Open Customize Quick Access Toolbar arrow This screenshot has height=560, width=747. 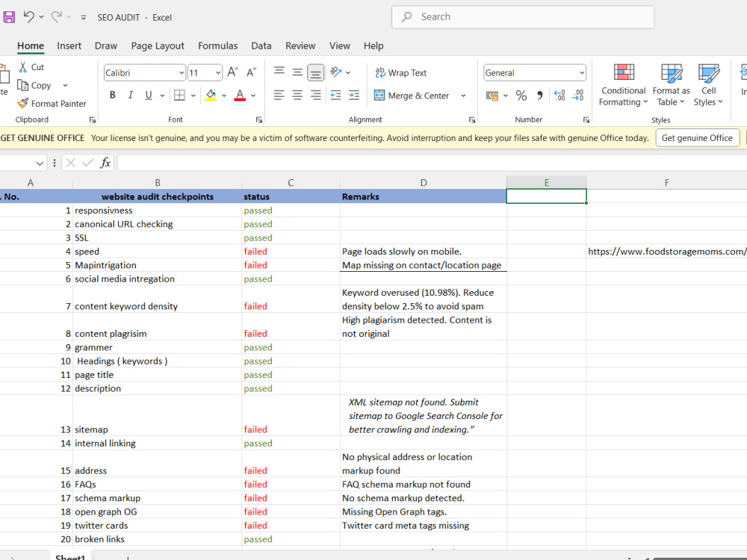click(x=84, y=18)
